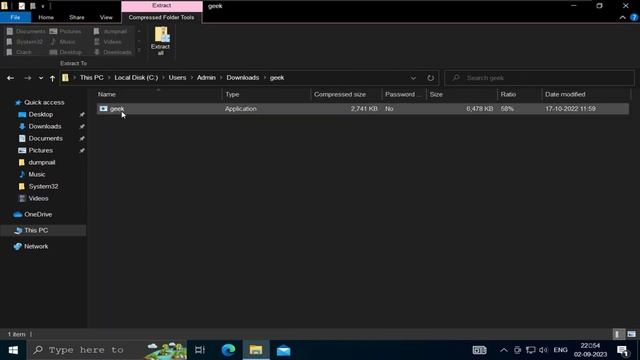
Task: Show hidden system tray icons
Action: 504,350
